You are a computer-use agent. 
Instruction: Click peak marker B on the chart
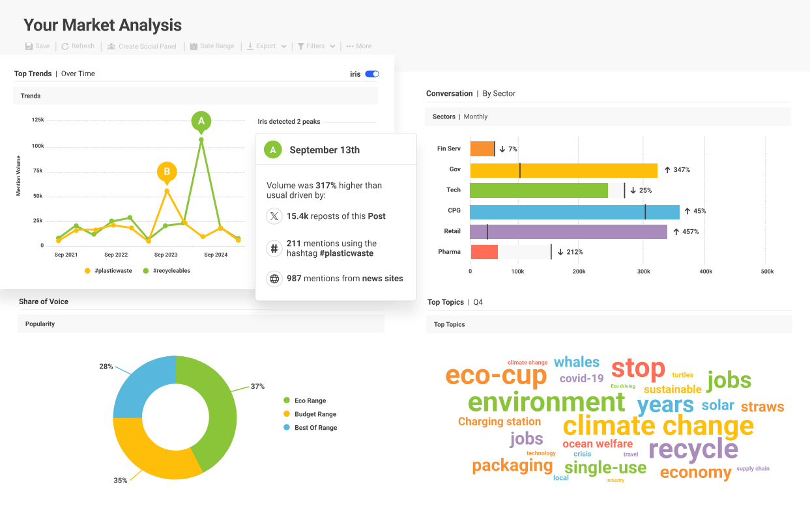167,172
